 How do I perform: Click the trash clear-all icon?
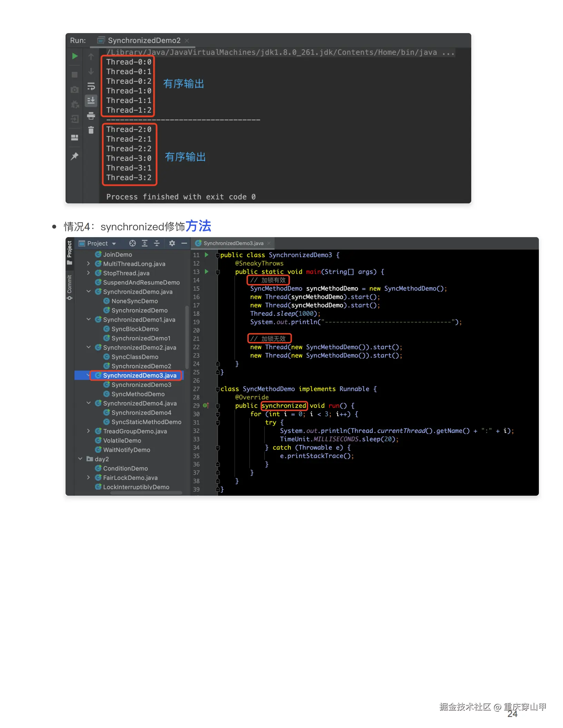click(91, 130)
